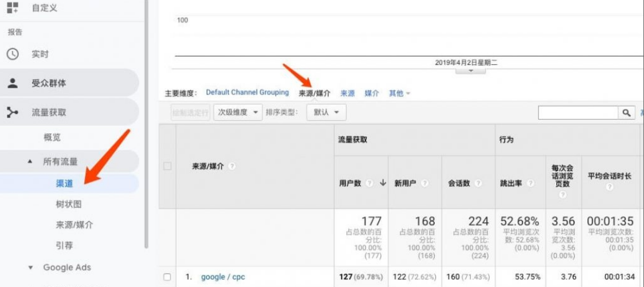Toggle the select-all rows checkbox
Image resolution: width=644 pixels, height=287 pixels.
tap(167, 166)
